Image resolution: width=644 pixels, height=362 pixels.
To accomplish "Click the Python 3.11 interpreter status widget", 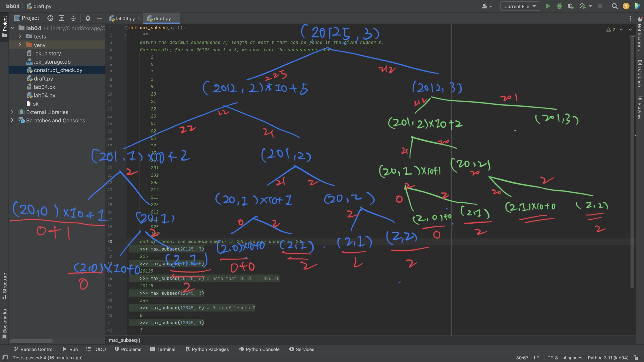I will pyautogui.click(x=608, y=357).
